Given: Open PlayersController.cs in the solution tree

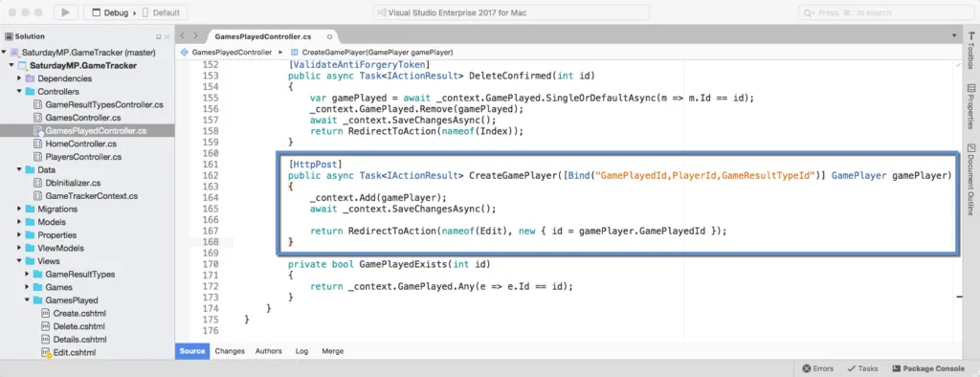Looking at the screenshot, I should click(x=83, y=157).
